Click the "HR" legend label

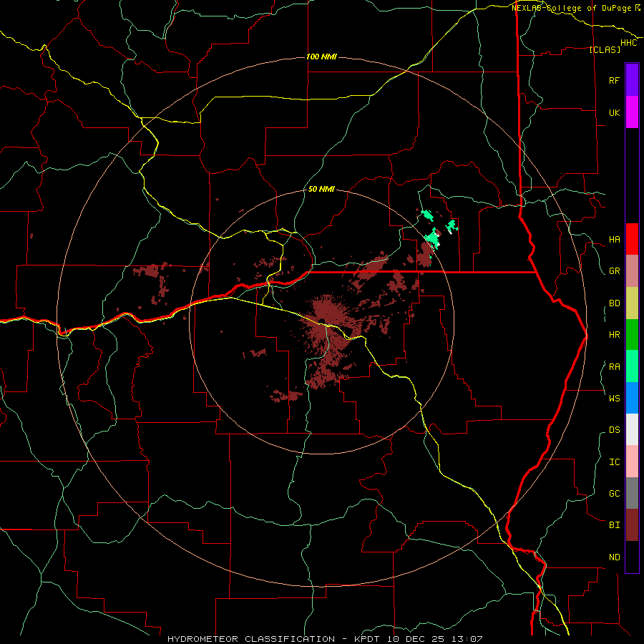[x=614, y=335]
